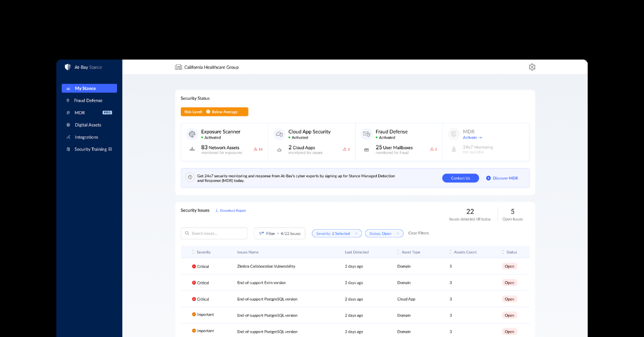Open Fraud Defense in sidebar

point(88,100)
